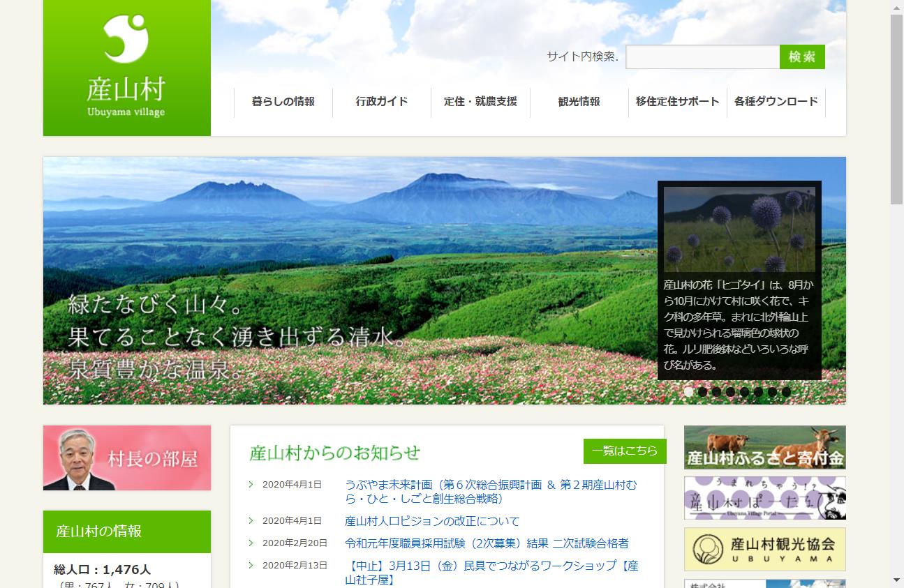The width and height of the screenshot is (904, 588).
Task: Select the 観光情報 navigation tab
Action: [x=578, y=103]
